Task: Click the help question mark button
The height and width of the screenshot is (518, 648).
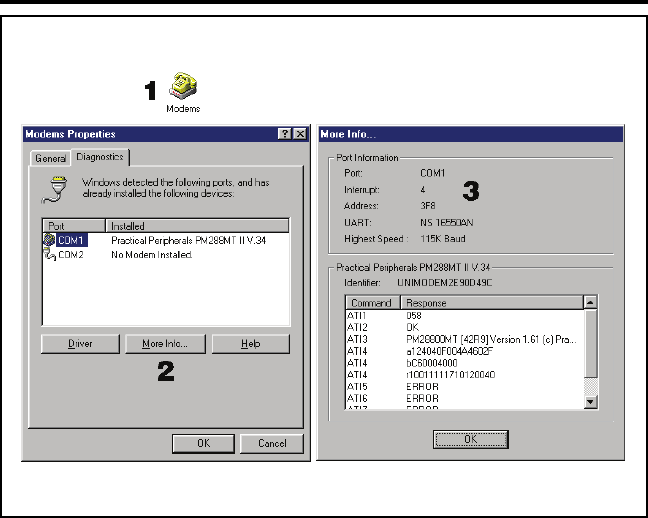Action: pyautogui.click(x=285, y=134)
